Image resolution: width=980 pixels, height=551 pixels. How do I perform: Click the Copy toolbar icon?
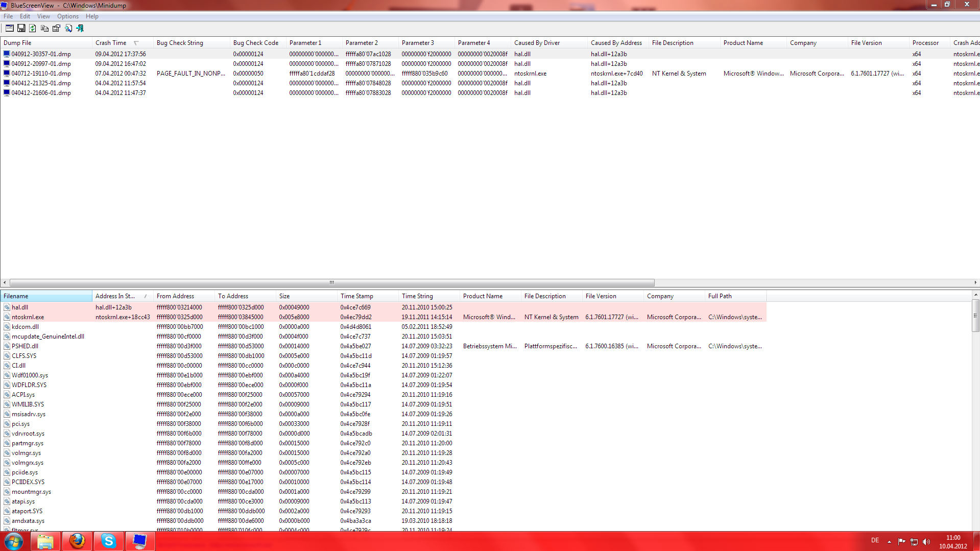coord(44,29)
